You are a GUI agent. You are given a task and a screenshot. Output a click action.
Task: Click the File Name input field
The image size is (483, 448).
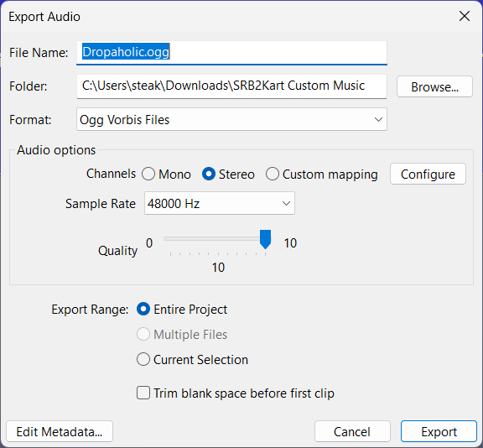(x=231, y=53)
